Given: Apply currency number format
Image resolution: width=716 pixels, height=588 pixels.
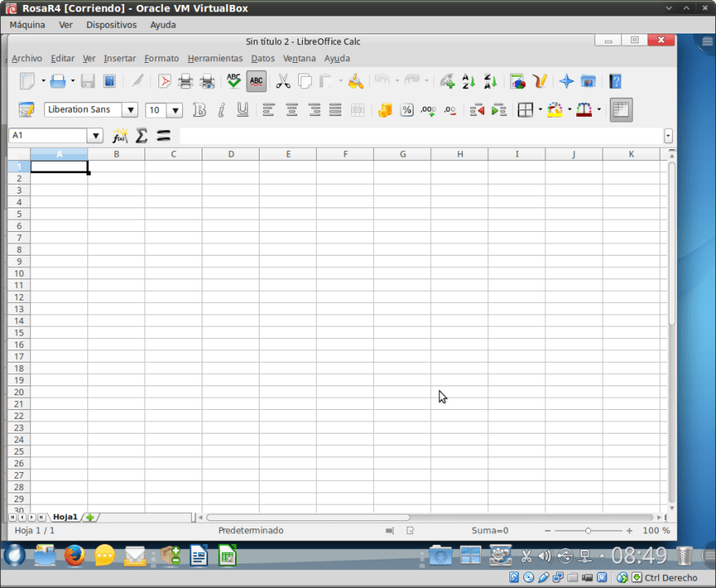Looking at the screenshot, I should click(x=384, y=109).
